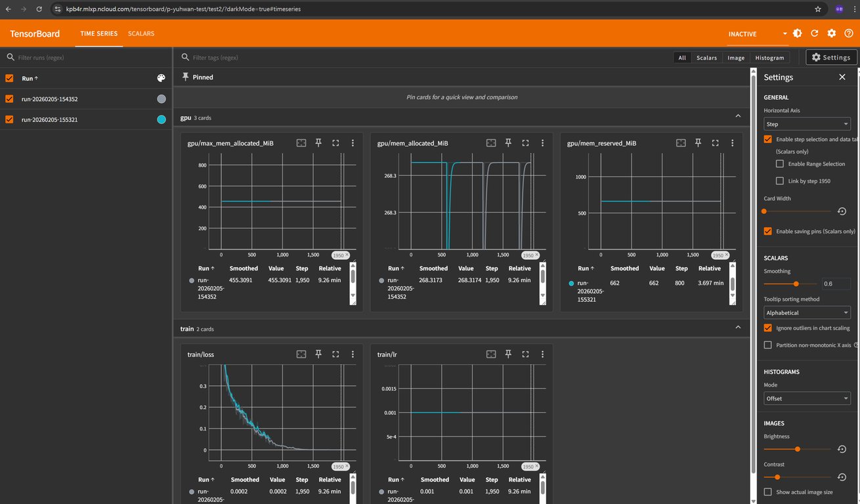Enable Show actual image size
Screen dimensions: 860x504
point(768,492)
